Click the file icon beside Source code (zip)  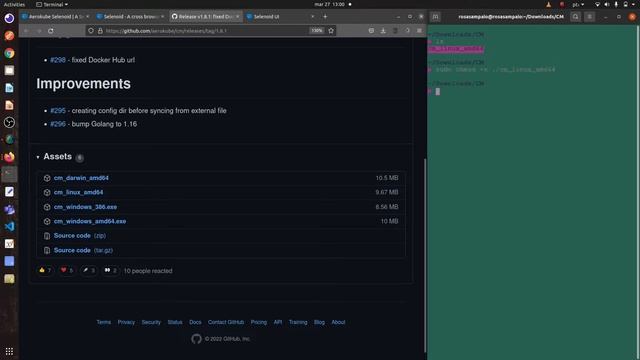47,236
